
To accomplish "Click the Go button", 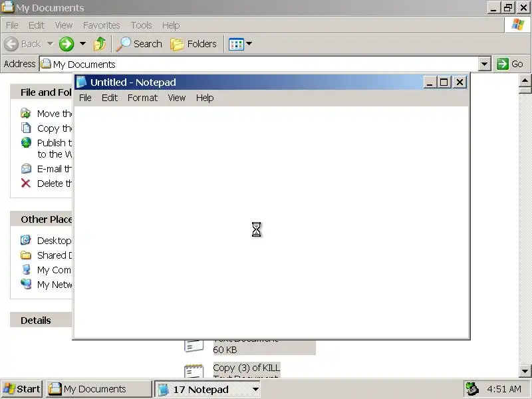I will tap(510, 64).
